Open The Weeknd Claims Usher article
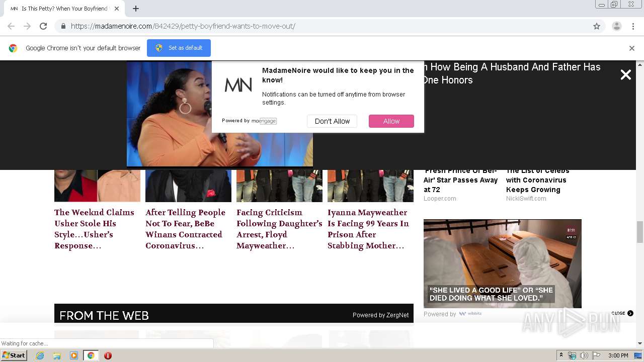 pos(95,229)
